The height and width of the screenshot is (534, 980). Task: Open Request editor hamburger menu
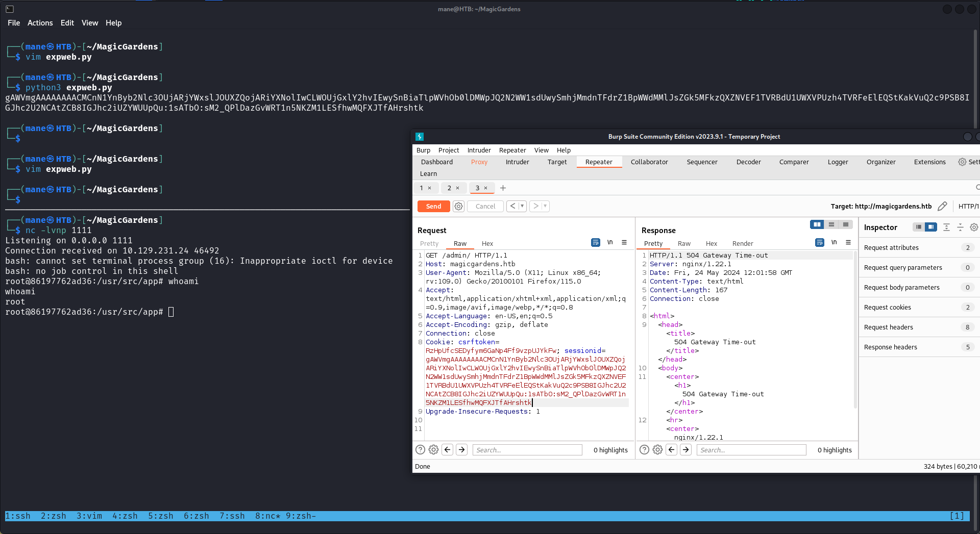click(624, 243)
